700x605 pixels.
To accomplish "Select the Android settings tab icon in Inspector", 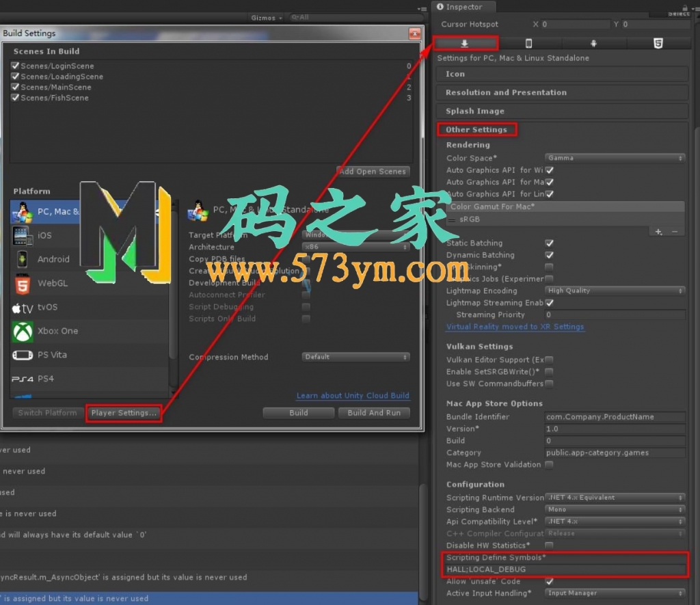I will 594,43.
